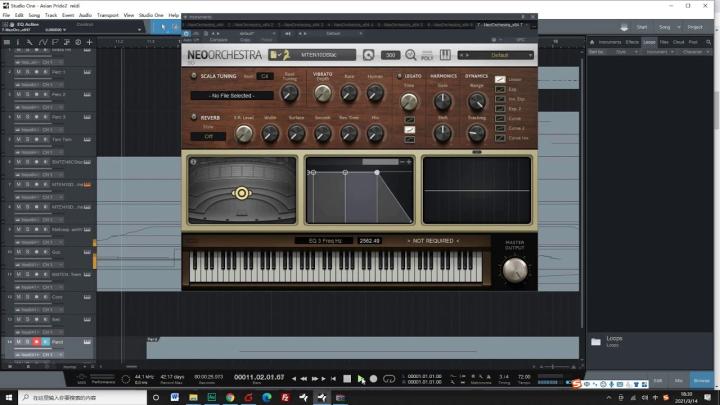720x405 pixels.
Task: Click the Song button in top bar
Action: pos(664,27)
